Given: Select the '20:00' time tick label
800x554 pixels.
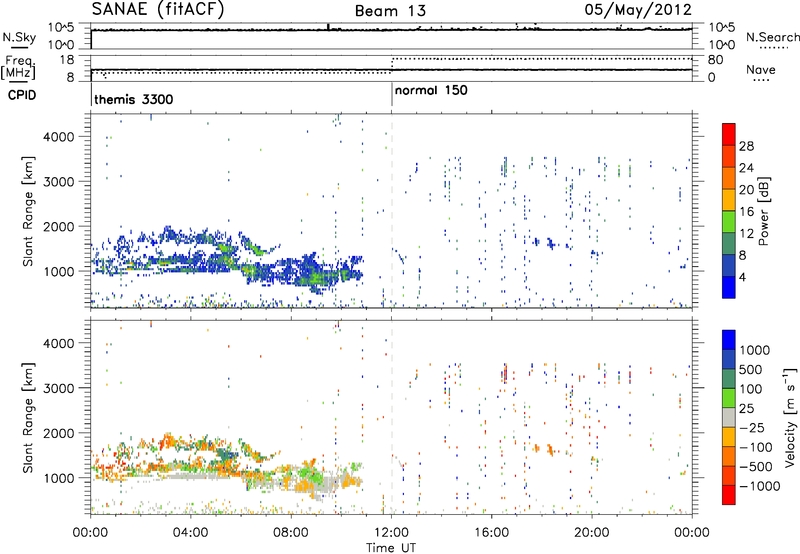Looking at the screenshot, I should [592, 533].
